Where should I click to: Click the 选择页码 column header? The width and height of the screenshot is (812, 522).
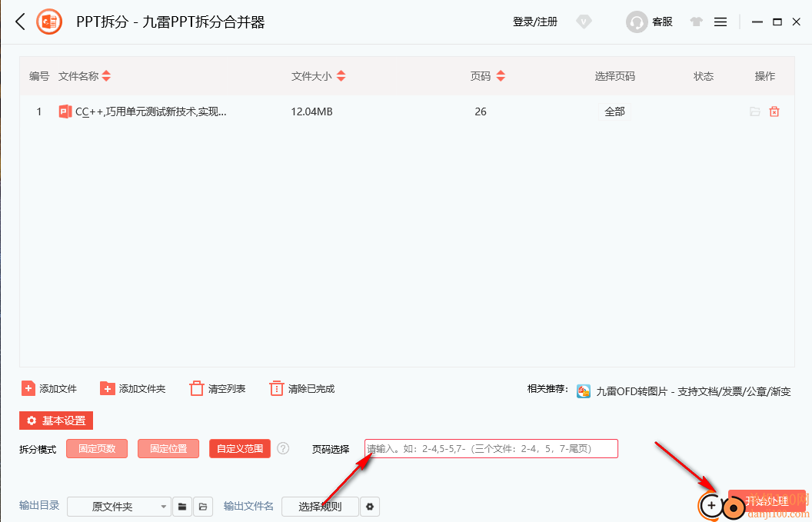(x=614, y=76)
